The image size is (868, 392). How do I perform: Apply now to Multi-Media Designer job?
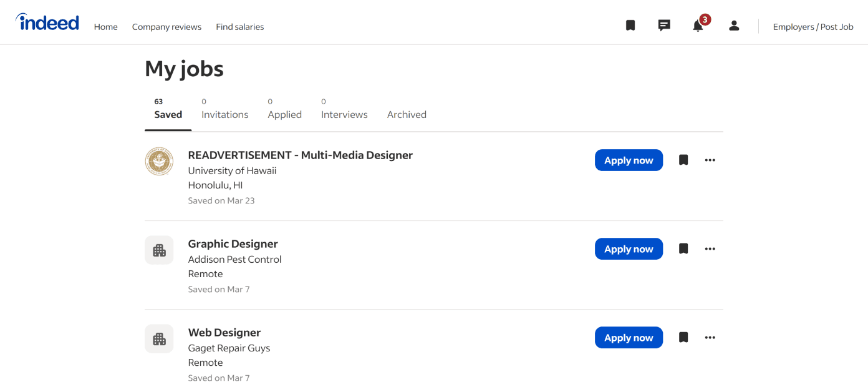629,160
